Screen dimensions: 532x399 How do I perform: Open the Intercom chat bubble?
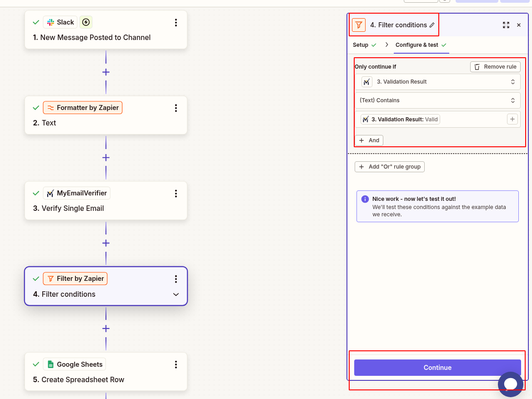tap(510, 384)
